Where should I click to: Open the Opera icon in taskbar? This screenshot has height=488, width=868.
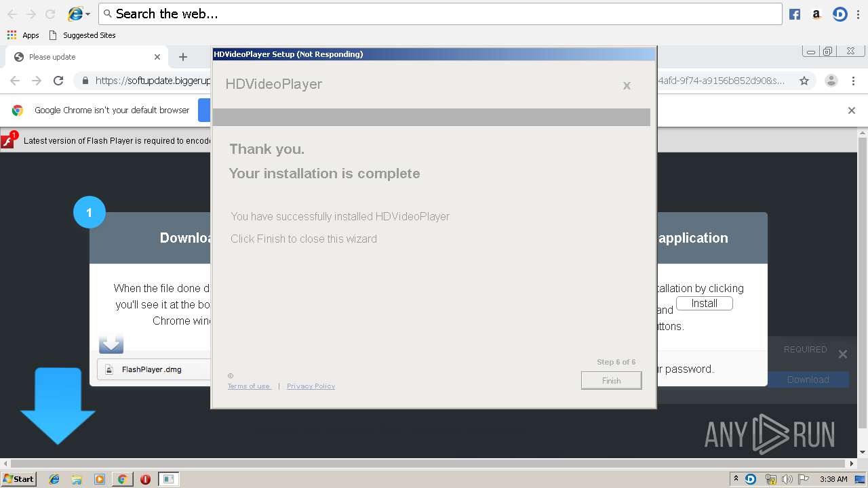point(145,479)
